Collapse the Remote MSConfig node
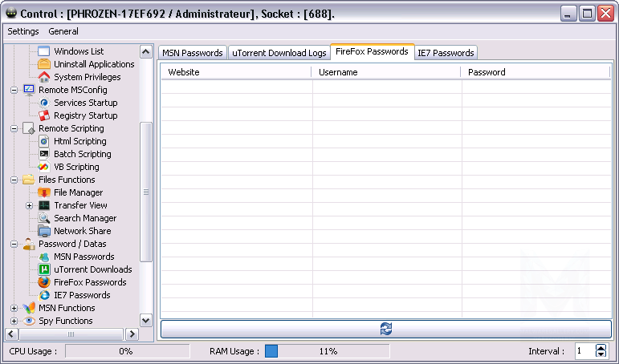 point(14,90)
